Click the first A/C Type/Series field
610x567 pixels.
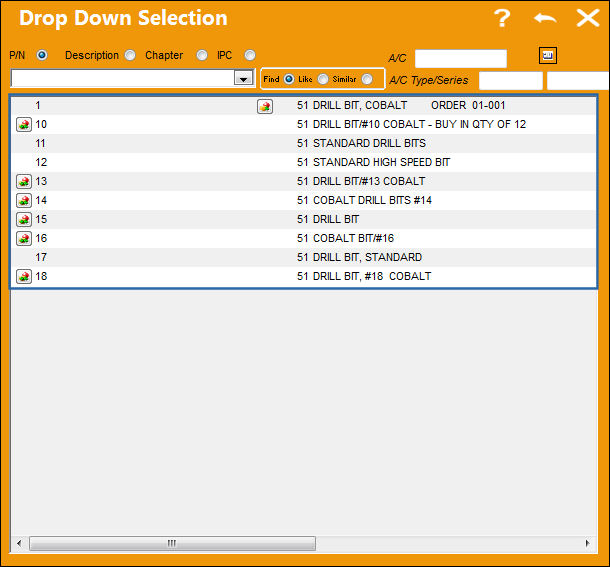pos(511,81)
